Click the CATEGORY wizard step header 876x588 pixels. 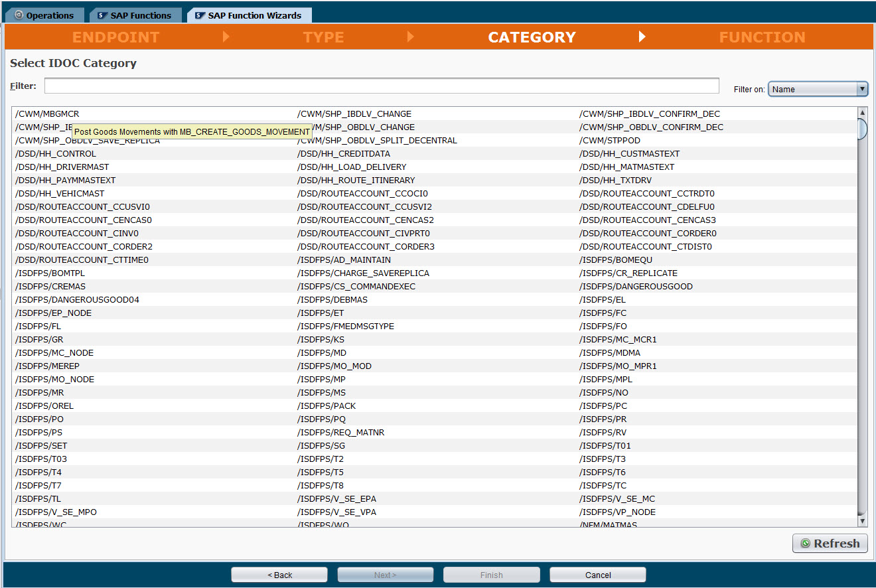click(x=532, y=37)
